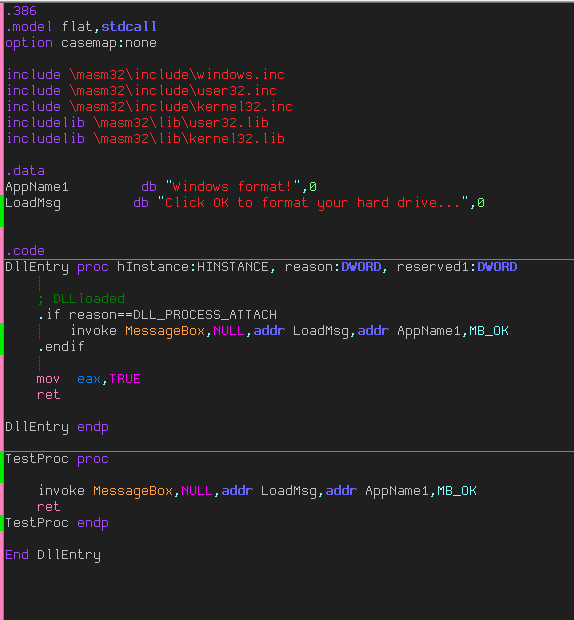Screen dimensions: 574x620
Task: Click the DLL loaded comment
Action: (81, 299)
